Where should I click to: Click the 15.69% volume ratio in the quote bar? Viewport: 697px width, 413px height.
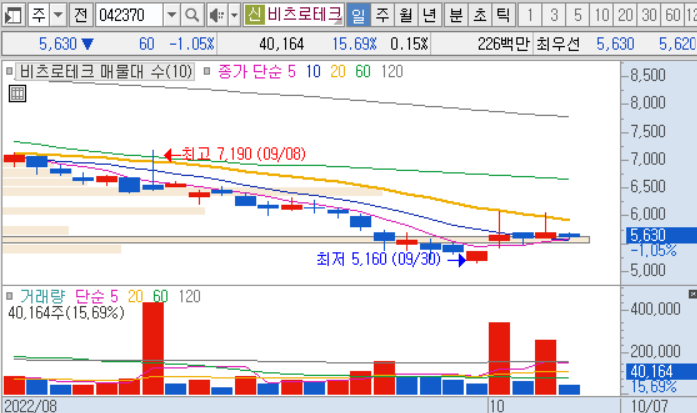pos(354,44)
